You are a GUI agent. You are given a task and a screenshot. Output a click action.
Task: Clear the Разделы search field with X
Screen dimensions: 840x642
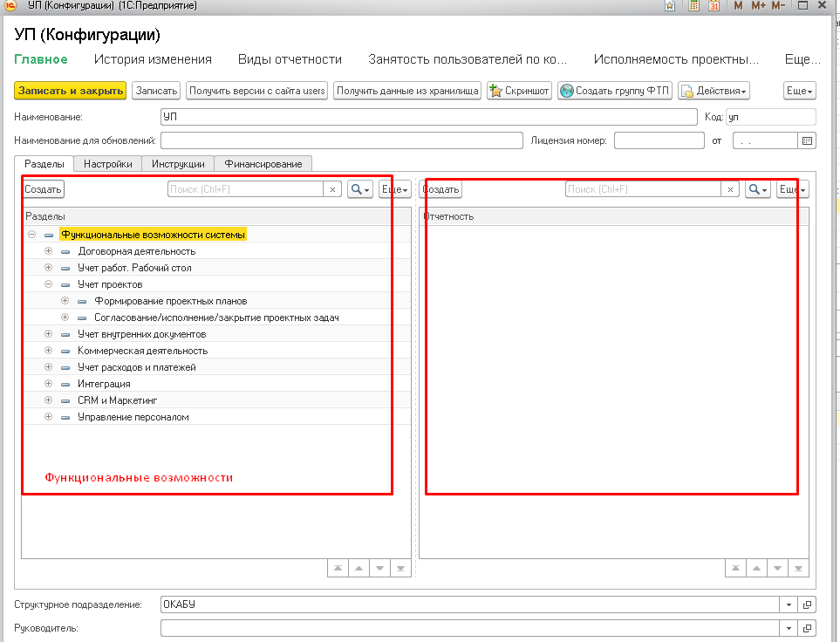pos(332,189)
